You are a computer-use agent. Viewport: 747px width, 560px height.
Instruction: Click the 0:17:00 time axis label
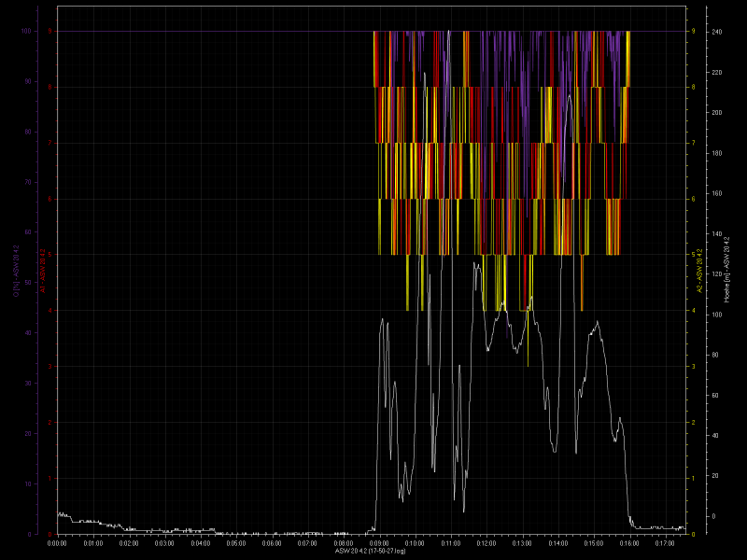pos(665,543)
